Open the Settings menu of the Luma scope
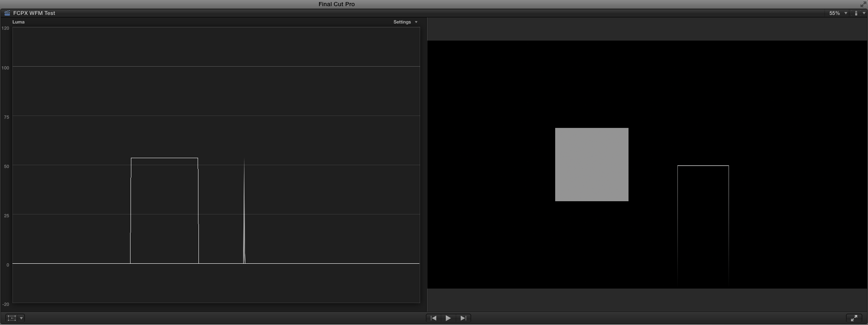The height and width of the screenshot is (325, 868). (405, 22)
